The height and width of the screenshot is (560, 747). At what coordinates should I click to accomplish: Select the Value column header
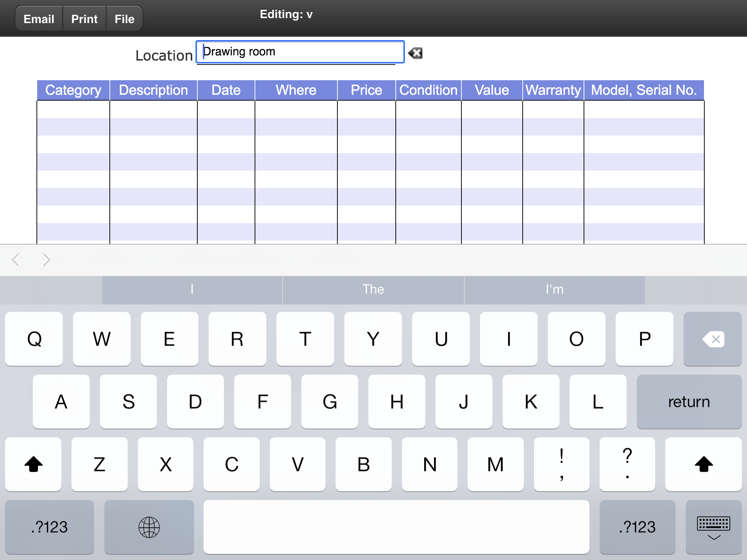(492, 90)
